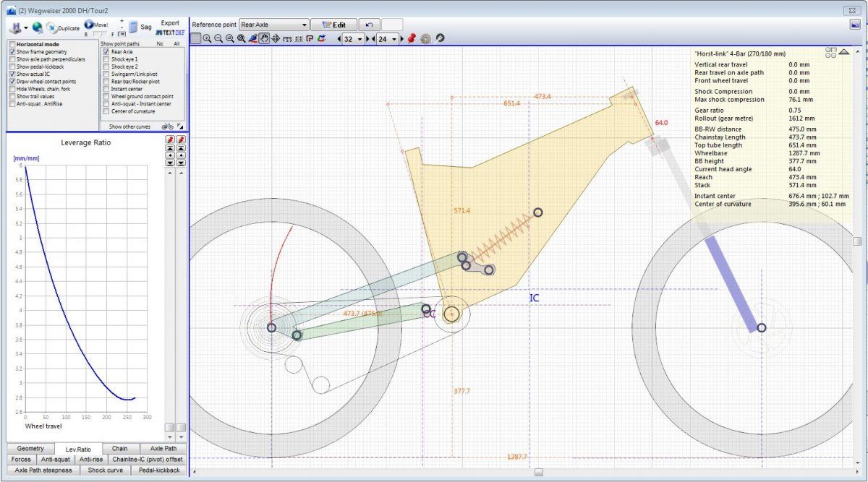Image resolution: width=868 pixels, height=482 pixels.
Task: Click the Sag document icon
Action: (x=133, y=27)
